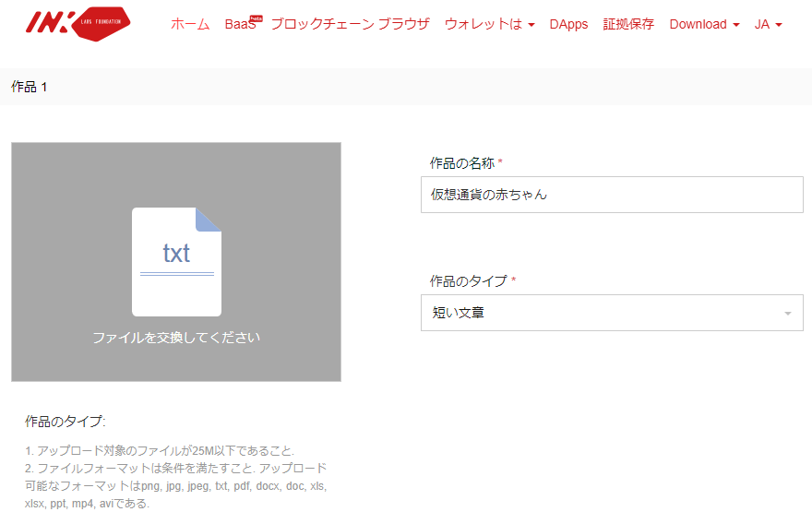
Task: Click the txt file icon in upload area
Action: [176, 261]
